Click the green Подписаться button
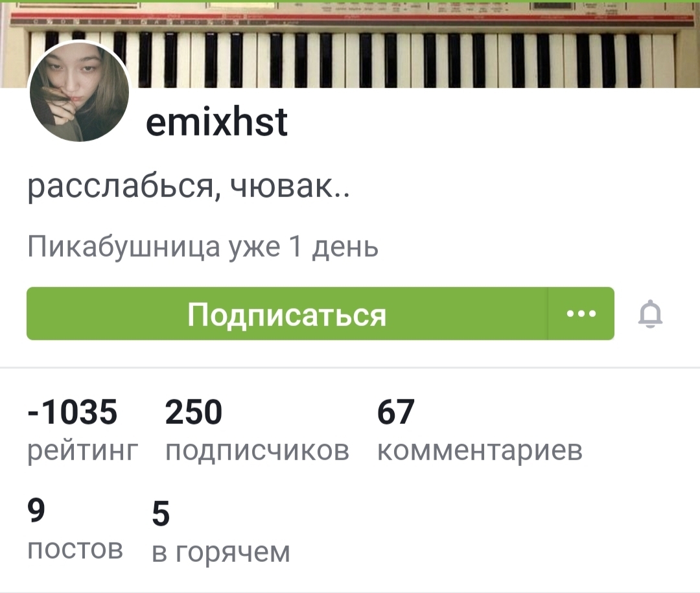 pyautogui.click(x=287, y=314)
